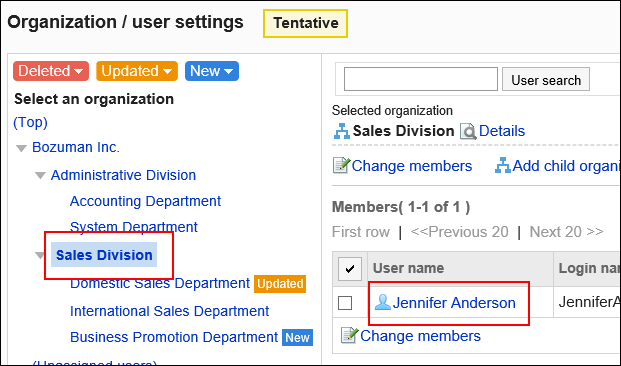Click the magnifier Details icon
The image size is (621, 366).
point(468,132)
